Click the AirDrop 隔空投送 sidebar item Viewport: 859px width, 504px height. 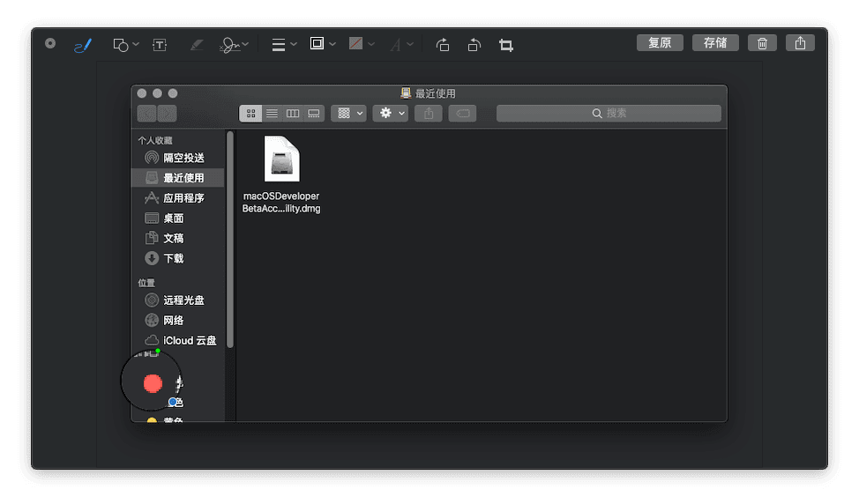coord(183,158)
